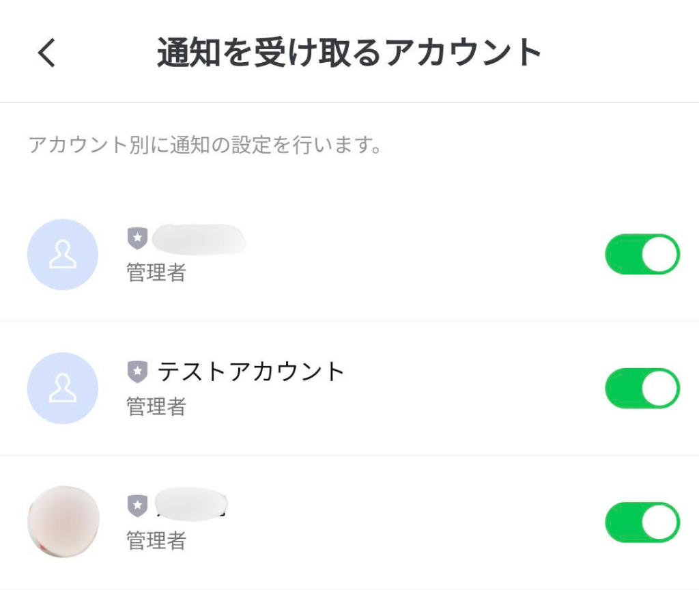
Task: Select the テストアカウント name text
Action: (x=249, y=372)
